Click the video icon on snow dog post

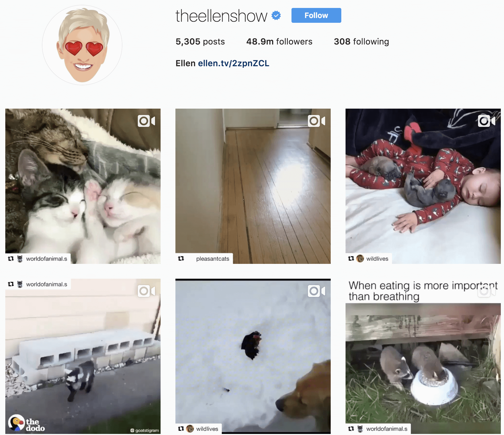coord(316,291)
